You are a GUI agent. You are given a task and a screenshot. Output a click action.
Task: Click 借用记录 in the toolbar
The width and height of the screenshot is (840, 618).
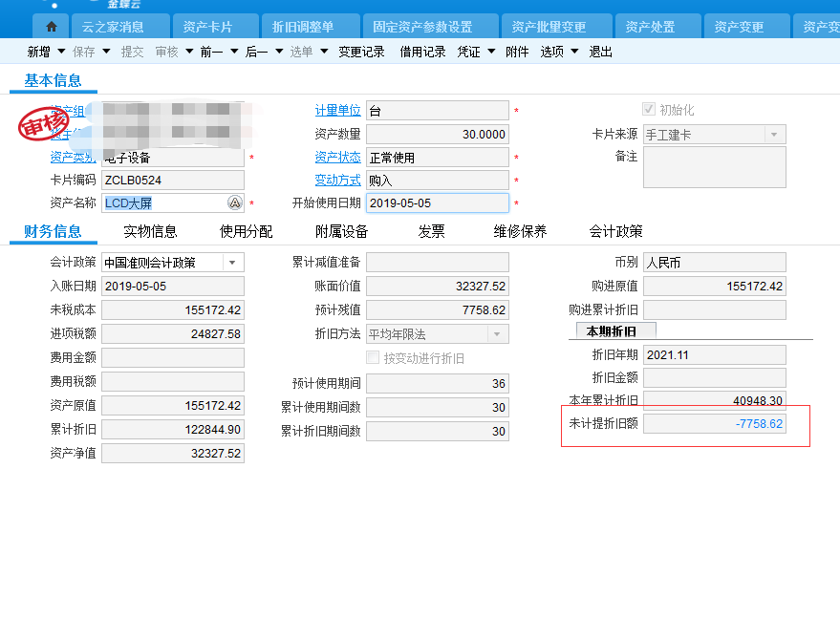click(x=422, y=52)
